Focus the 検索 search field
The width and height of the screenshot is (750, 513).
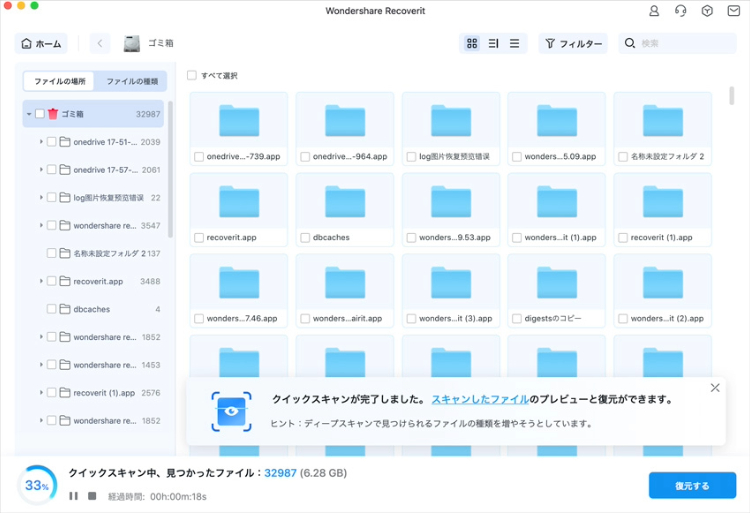(x=677, y=44)
